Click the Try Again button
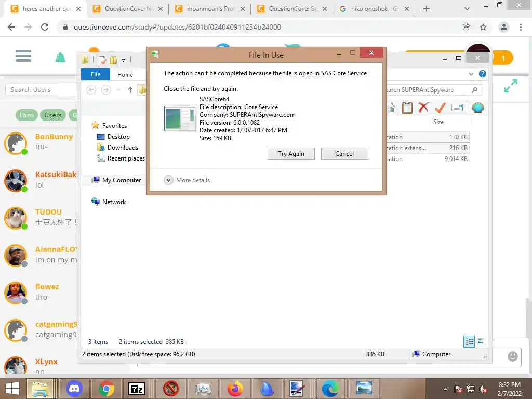Viewport: 532px width, 399px height. pos(291,154)
